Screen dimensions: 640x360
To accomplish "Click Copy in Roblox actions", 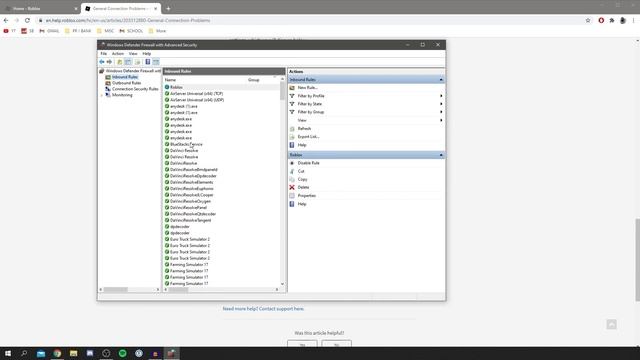I will coord(302,179).
